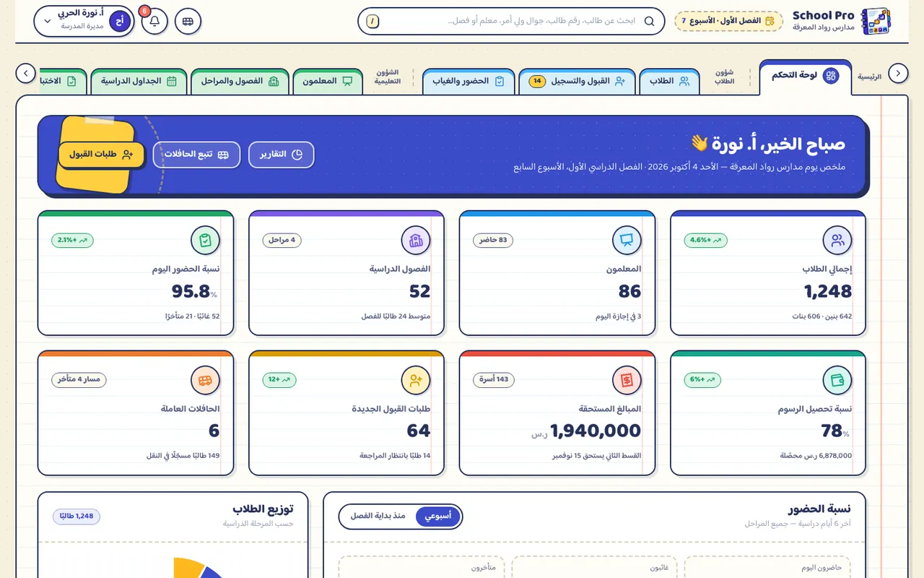Select the أسبوعي attendance range

coord(437,516)
